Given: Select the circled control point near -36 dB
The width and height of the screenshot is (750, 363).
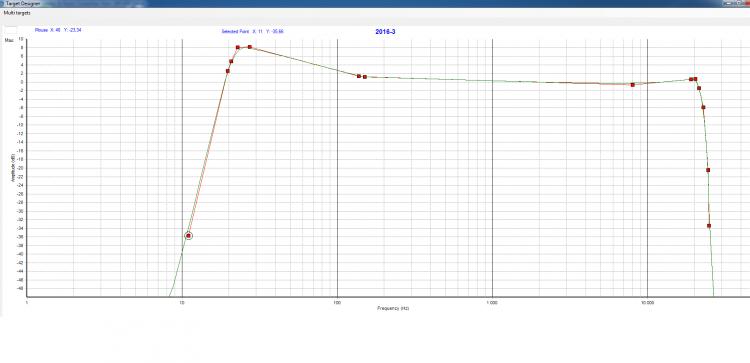Looking at the screenshot, I should point(188,236).
